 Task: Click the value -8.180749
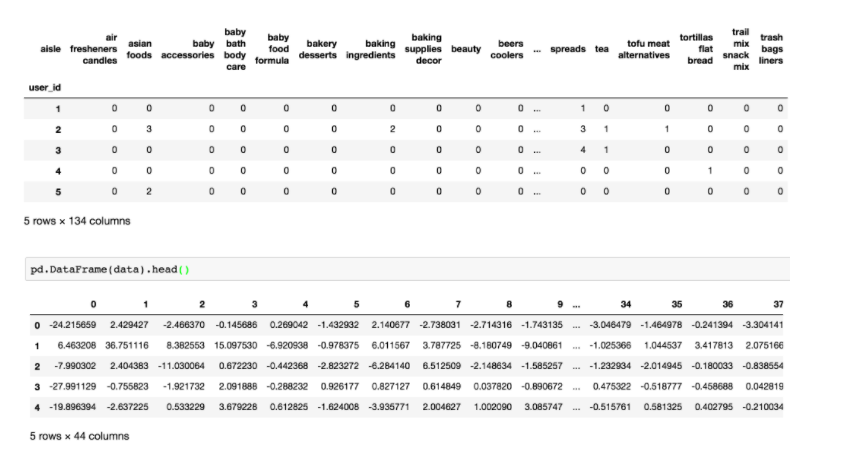[x=491, y=346]
